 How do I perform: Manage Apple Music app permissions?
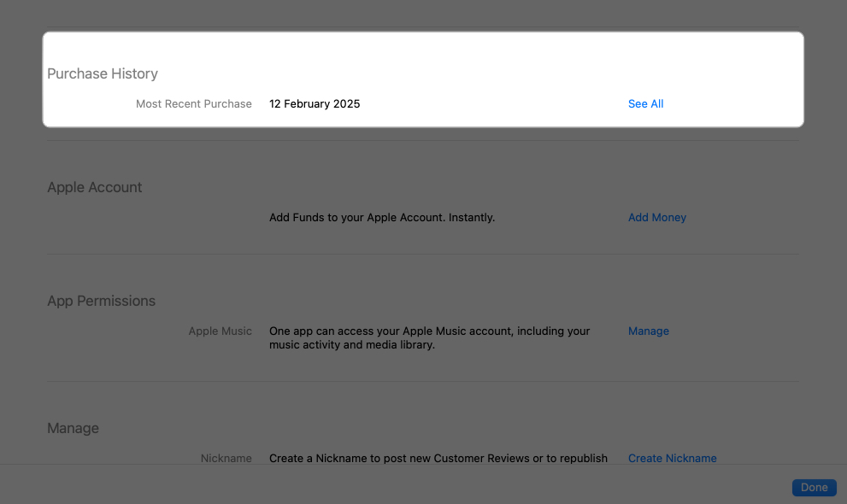pyautogui.click(x=648, y=331)
